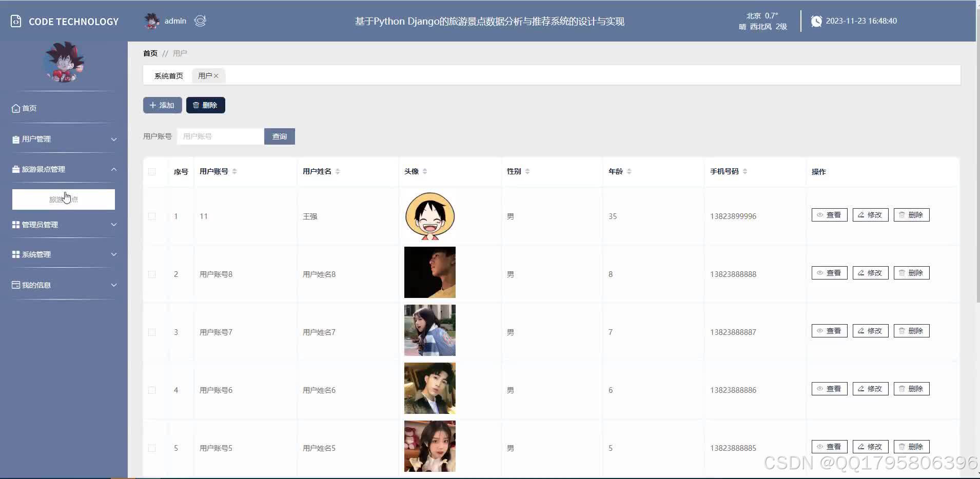Tick the checkbox for row 5
This screenshot has height=479, width=980.
tap(152, 448)
